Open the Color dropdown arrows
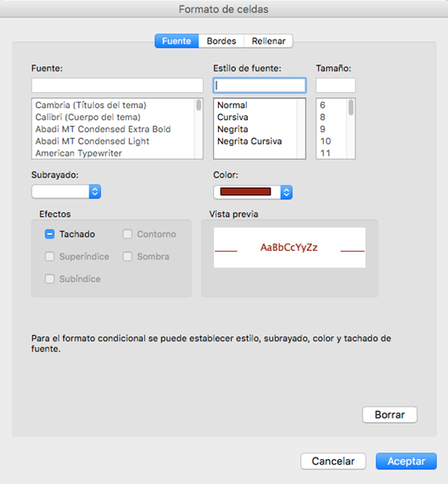 [287, 192]
